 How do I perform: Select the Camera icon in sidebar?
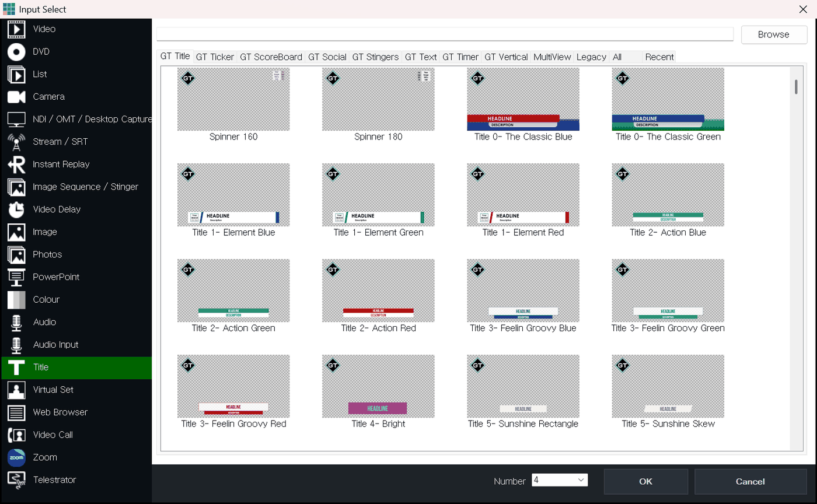[16, 96]
